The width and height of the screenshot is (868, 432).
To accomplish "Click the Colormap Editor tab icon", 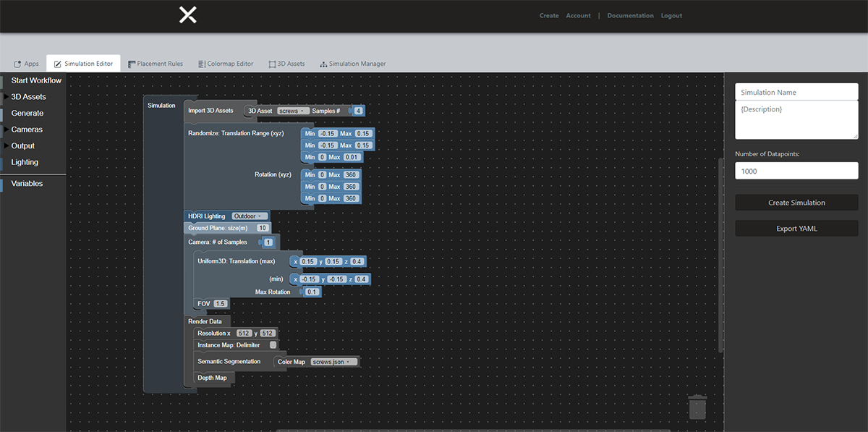I will [x=201, y=64].
